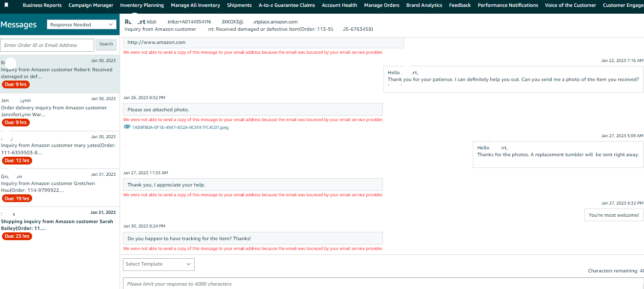This screenshot has height=289, width=644.
Task: Open Performance Notifications
Action: click(508, 5)
